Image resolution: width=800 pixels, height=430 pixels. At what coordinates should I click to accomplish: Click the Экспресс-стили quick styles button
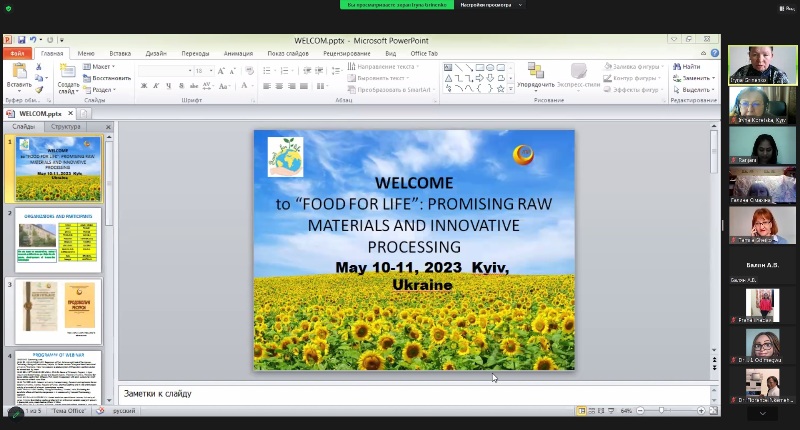pyautogui.click(x=579, y=75)
